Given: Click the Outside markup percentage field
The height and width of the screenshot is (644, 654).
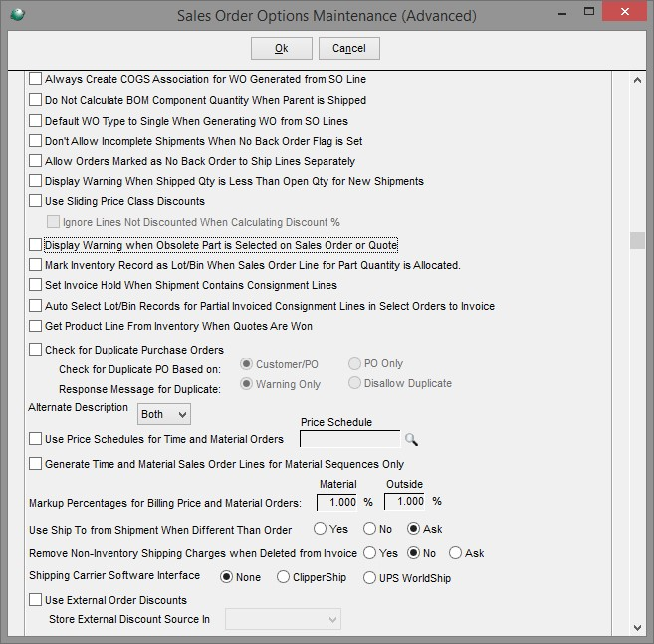Looking at the screenshot, I should pos(404,502).
